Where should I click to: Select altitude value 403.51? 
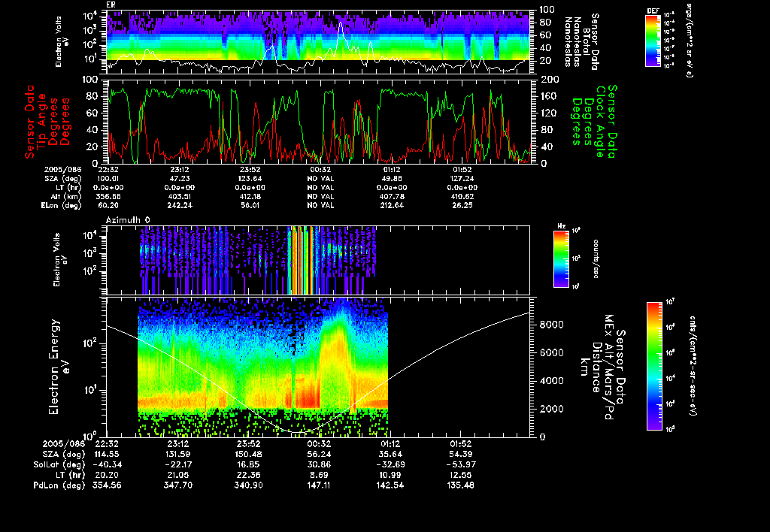pos(179,196)
